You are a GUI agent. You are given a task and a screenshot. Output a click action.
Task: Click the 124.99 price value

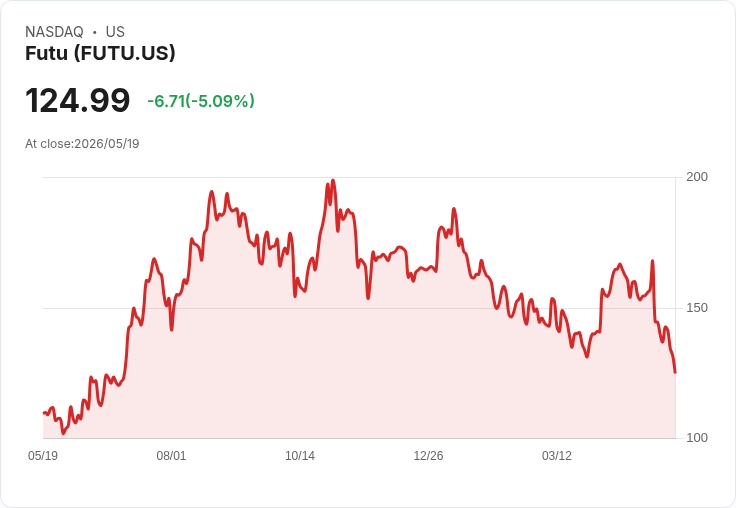[x=77, y=100]
